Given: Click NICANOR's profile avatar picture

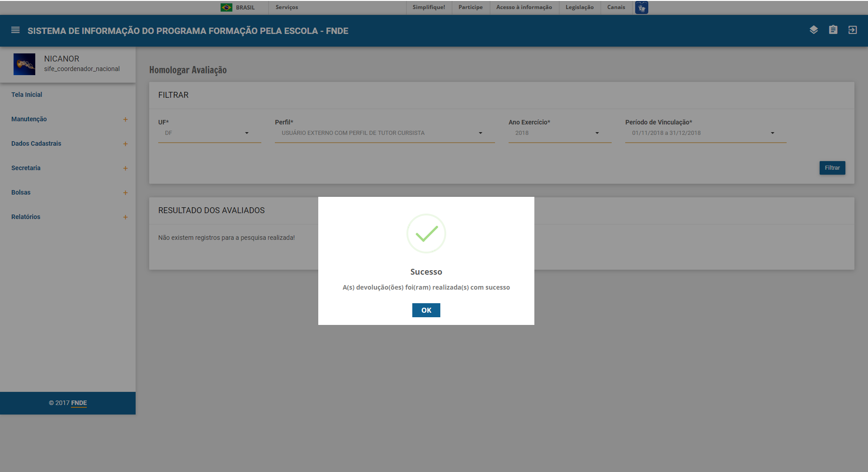Looking at the screenshot, I should [24, 64].
